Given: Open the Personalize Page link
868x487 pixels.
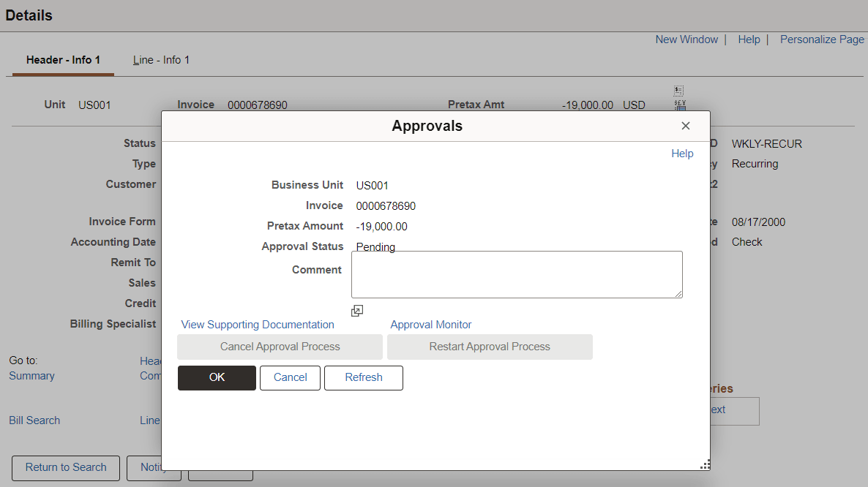Looking at the screenshot, I should pyautogui.click(x=822, y=39).
